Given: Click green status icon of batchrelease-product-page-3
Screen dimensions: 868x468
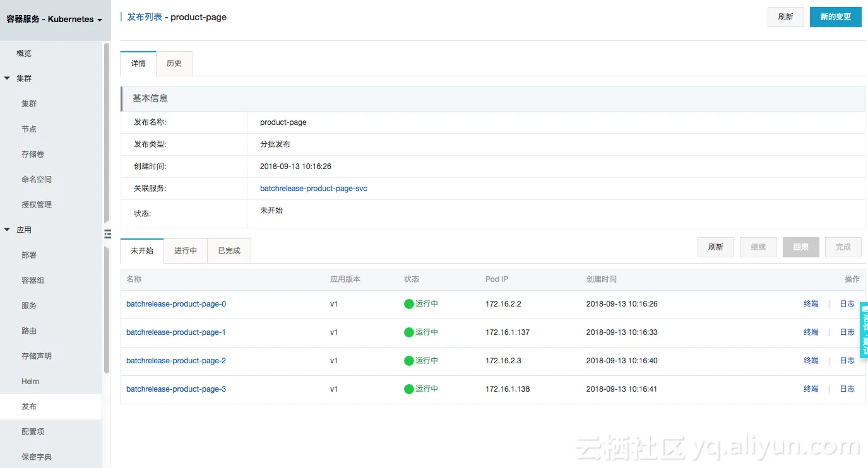Looking at the screenshot, I should (409, 389).
